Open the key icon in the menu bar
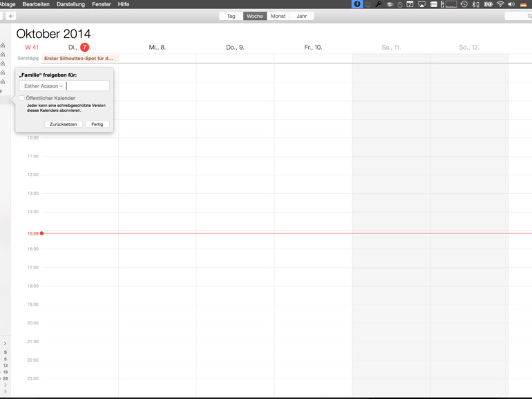 tap(379, 4)
